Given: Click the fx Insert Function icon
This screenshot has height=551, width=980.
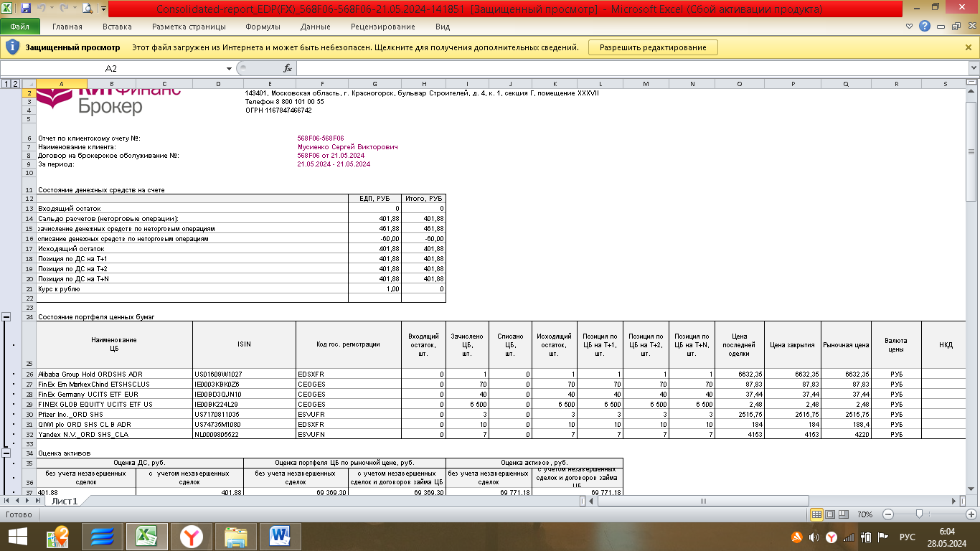Looking at the screenshot, I should tap(288, 68).
